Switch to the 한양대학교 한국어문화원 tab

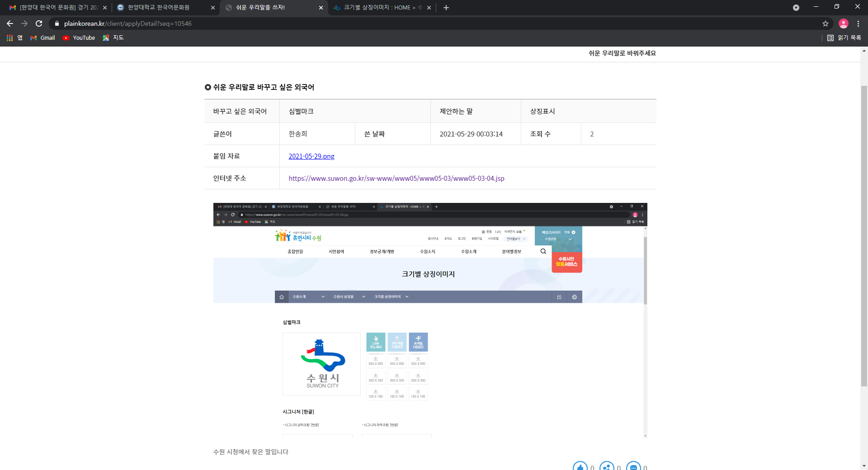[x=158, y=8]
